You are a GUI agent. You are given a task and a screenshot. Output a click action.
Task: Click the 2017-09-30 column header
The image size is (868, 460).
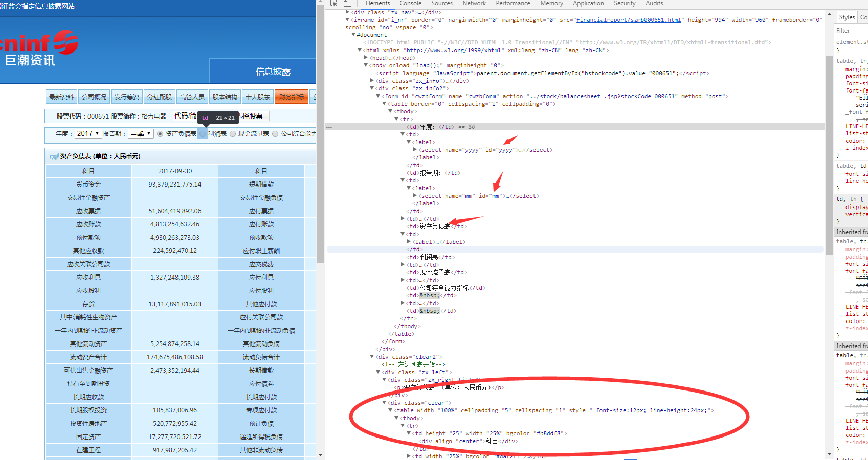pyautogui.click(x=175, y=171)
